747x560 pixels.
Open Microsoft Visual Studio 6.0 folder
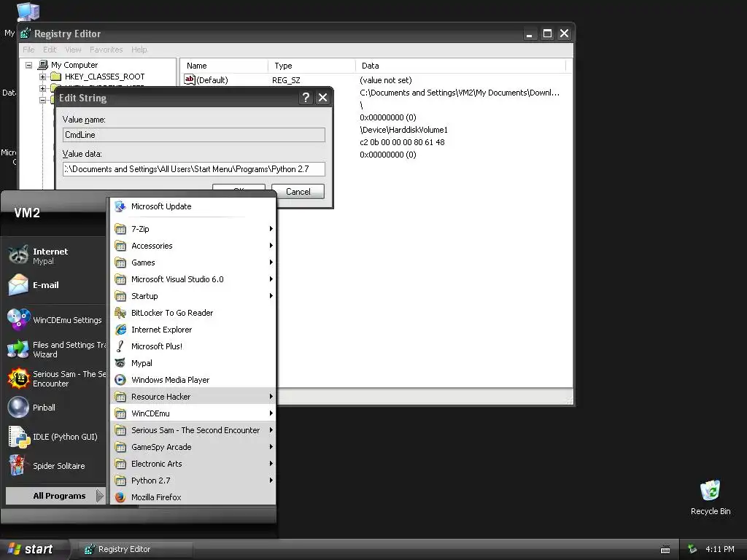coord(193,279)
